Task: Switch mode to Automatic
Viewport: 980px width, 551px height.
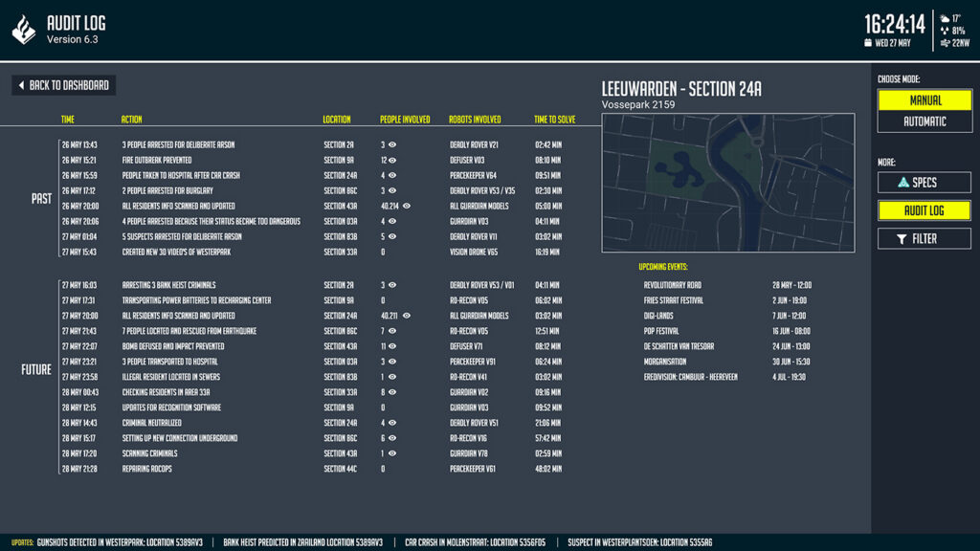Action: 924,121
